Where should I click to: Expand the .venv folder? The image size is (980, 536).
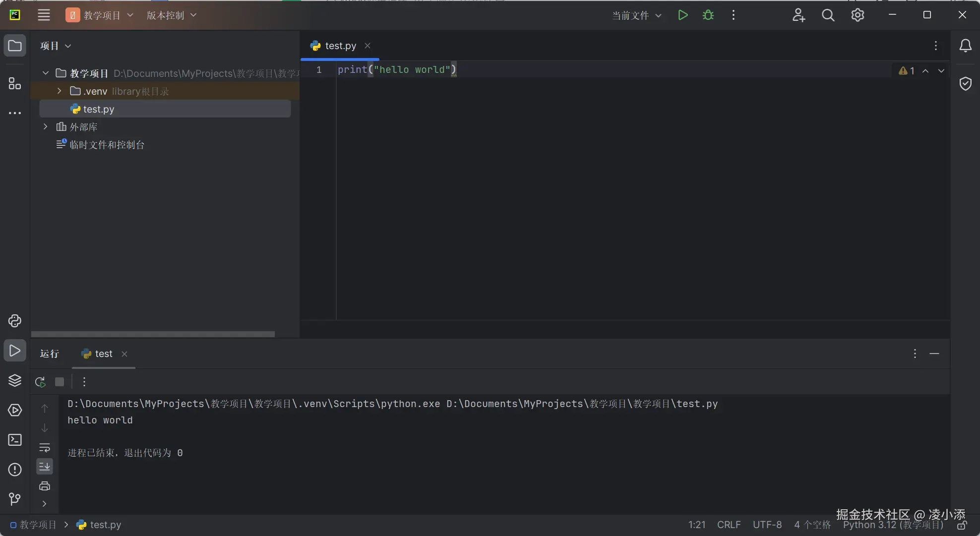pos(60,91)
